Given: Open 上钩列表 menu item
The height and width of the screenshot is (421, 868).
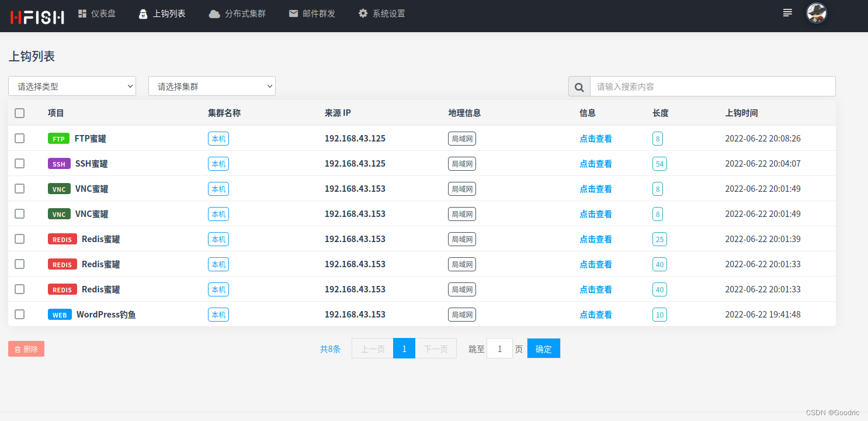Looking at the screenshot, I should pos(162,13).
